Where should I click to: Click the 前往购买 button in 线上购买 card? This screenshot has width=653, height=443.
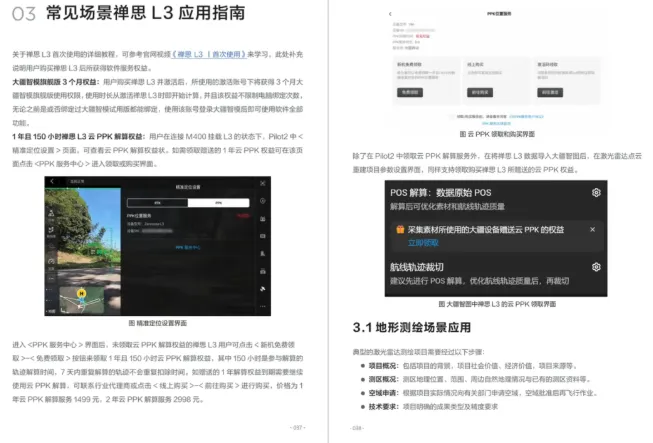[480, 92]
